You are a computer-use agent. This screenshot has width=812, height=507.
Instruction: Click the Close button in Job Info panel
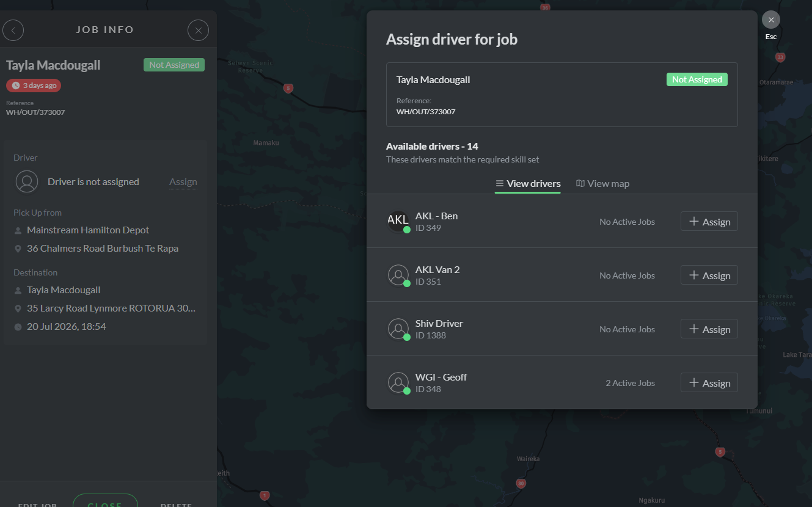click(105, 501)
